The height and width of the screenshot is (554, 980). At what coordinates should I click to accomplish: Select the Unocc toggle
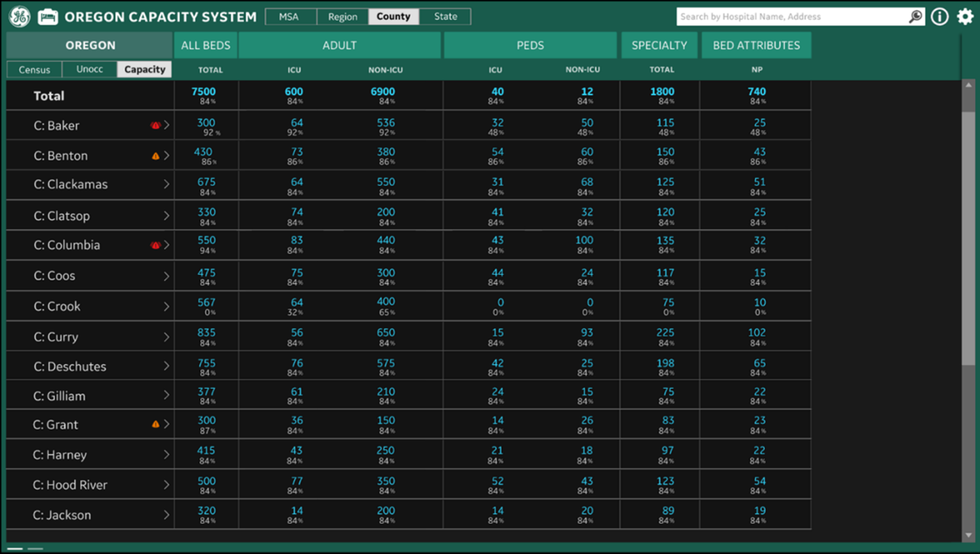click(x=90, y=70)
